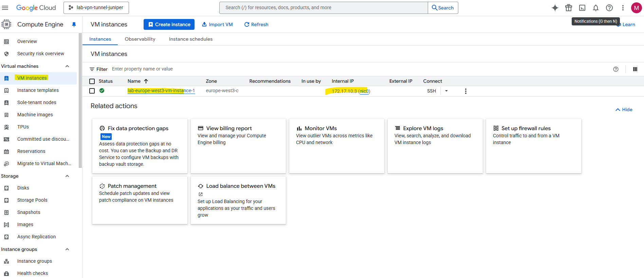Click the Import VM button
This screenshot has height=278, width=644.
click(217, 24)
